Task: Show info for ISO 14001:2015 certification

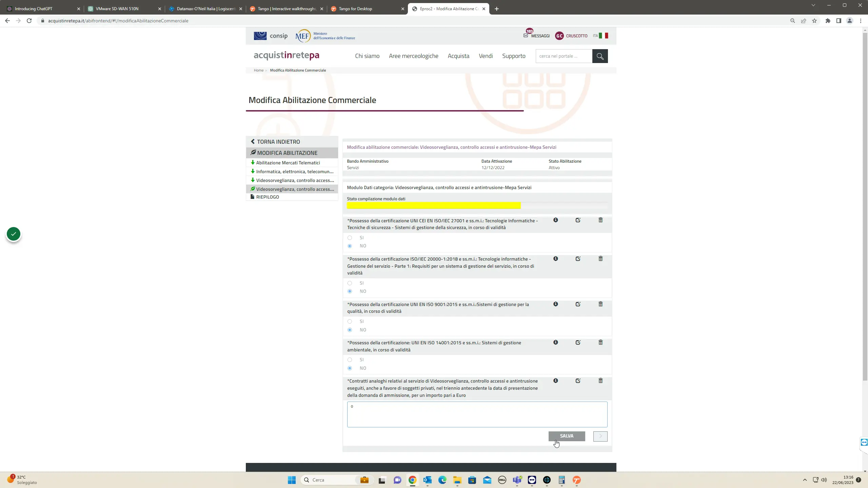Action: coord(555,342)
